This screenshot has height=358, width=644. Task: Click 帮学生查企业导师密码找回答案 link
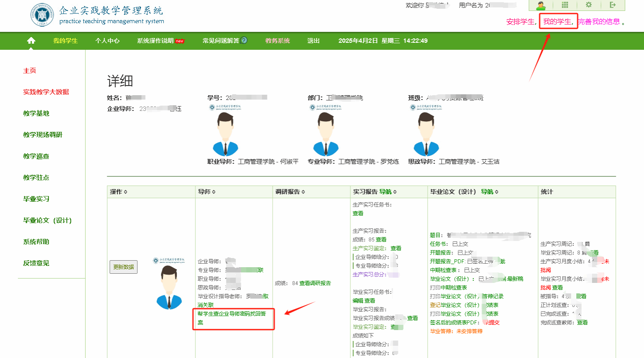232,318
